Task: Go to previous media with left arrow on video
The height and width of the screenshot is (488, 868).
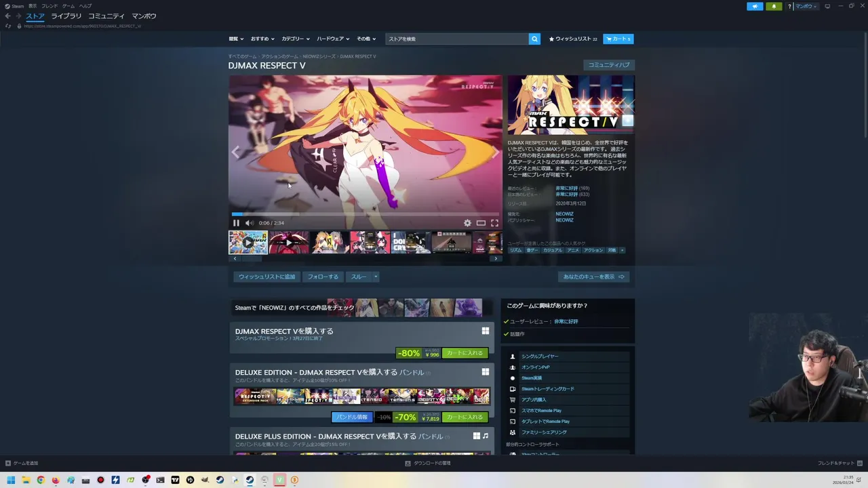Action: click(x=235, y=152)
